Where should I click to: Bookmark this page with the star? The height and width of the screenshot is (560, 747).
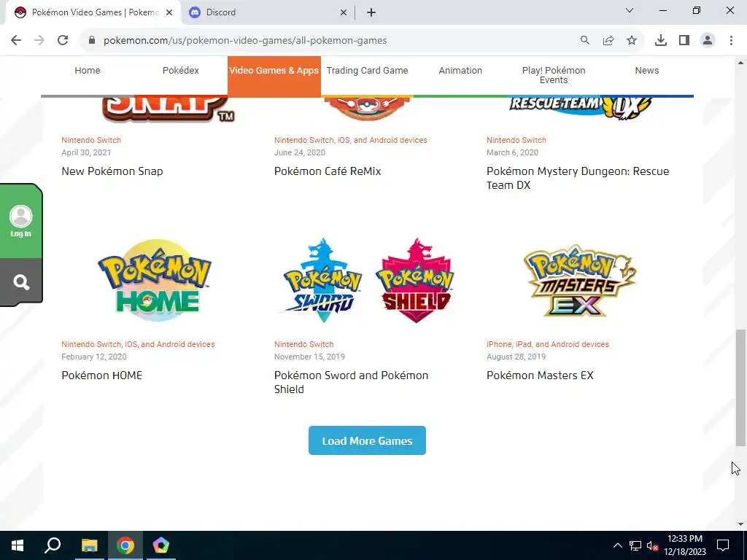tap(632, 41)
